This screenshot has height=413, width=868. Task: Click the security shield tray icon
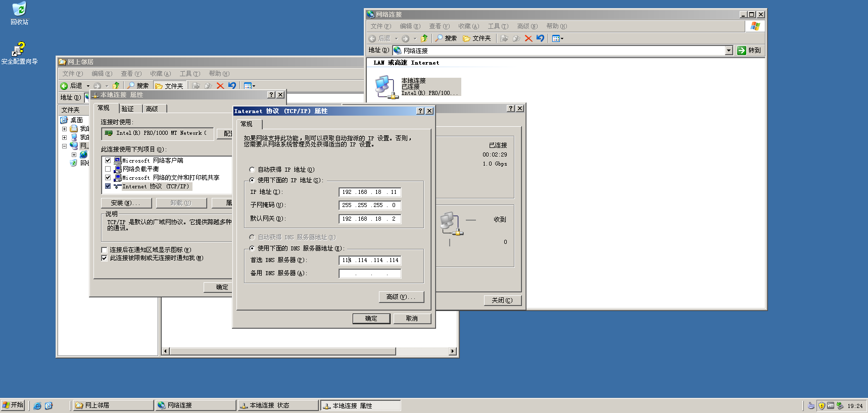[822, 405]
